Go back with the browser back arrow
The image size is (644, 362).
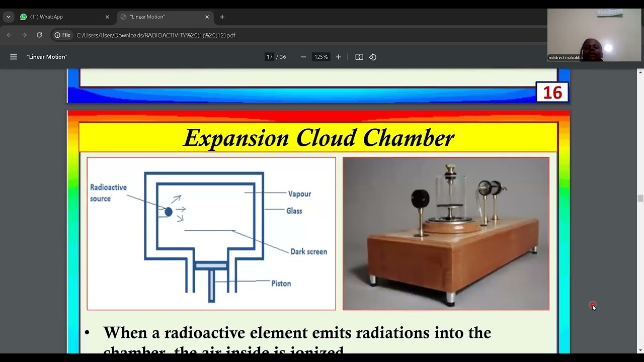click(9, 35)
